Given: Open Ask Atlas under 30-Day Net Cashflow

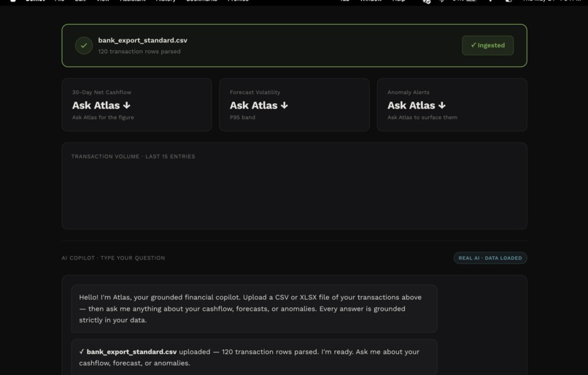Looking at the screenshot, I should (x=101, y=105).
